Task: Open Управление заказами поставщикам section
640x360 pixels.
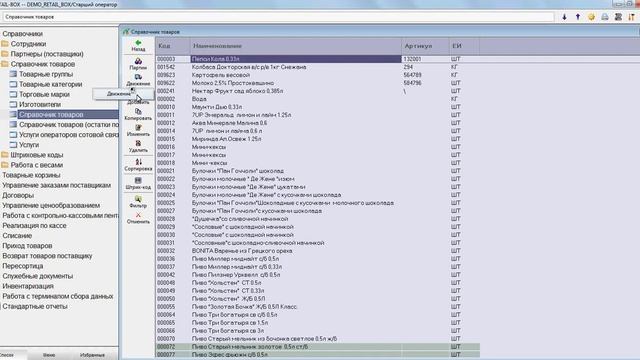Action: tap(56, 185)
